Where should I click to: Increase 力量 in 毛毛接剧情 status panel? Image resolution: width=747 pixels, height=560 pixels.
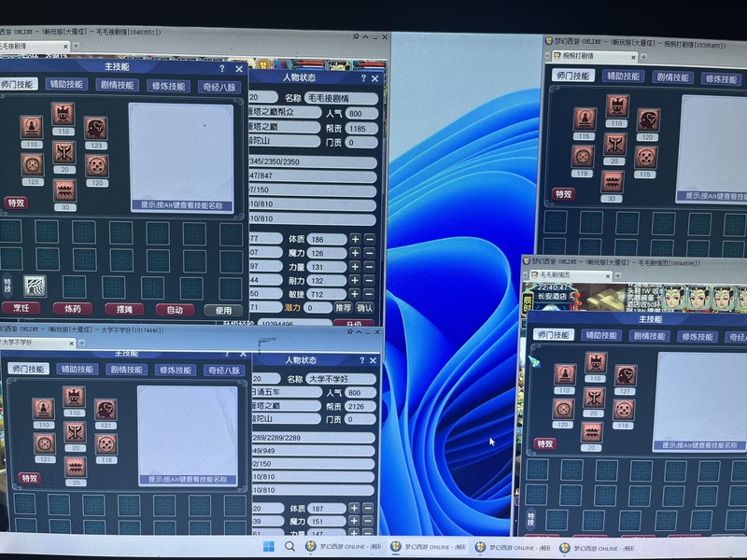coord(355,267)
